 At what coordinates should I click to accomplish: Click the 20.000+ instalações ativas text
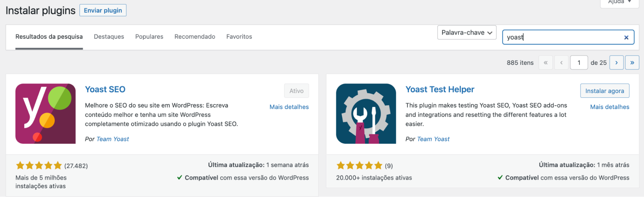(x=374, y=178)
